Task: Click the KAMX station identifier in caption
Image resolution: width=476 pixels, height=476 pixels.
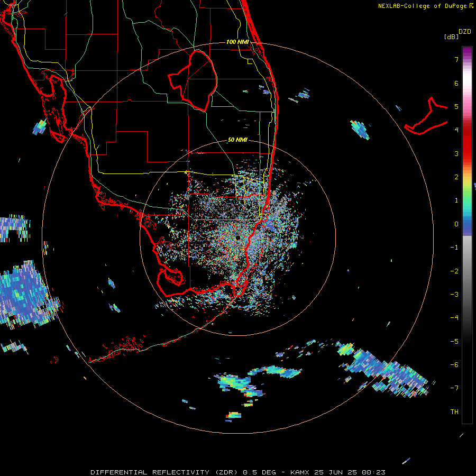Action: pos(300,472)
